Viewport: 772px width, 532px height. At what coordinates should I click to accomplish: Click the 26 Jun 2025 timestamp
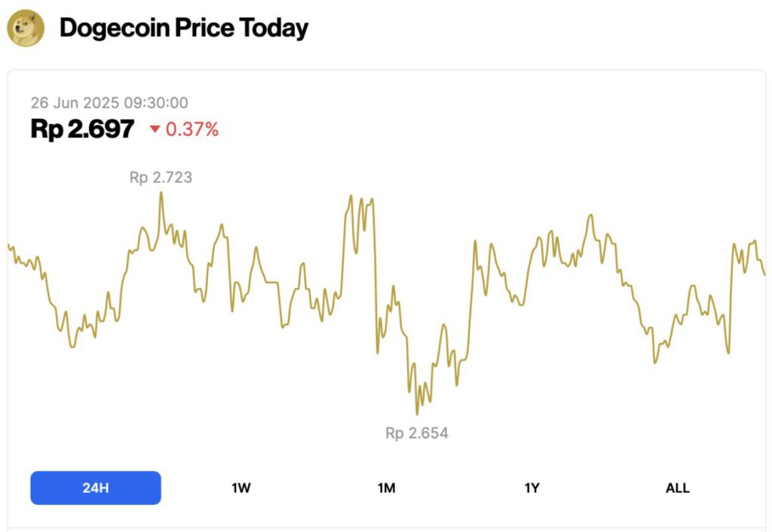110,102
